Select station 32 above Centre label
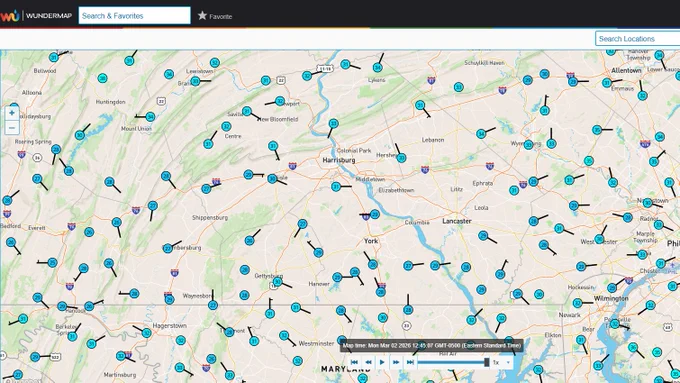The image size is (680, 383). pos(226,127)
